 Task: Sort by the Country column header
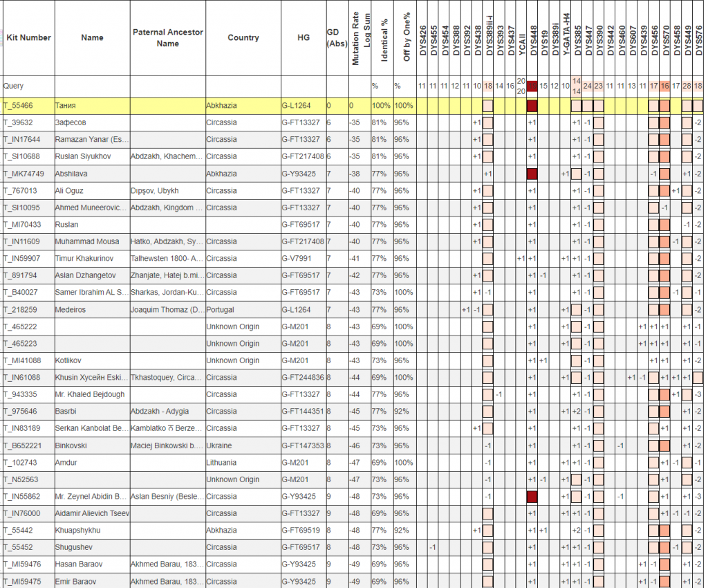point(243,38)
